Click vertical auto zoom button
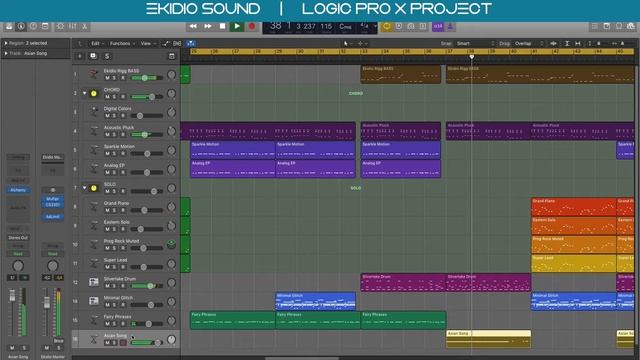Screen dimensions: 640x360 coord(567,43)
